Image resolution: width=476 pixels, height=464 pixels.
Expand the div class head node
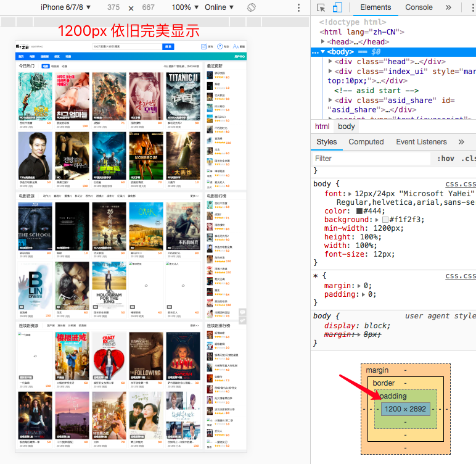pos(330,61)
